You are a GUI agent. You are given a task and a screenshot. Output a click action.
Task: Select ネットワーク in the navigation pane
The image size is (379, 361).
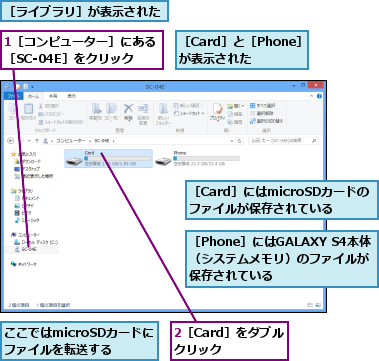[24, 264]
